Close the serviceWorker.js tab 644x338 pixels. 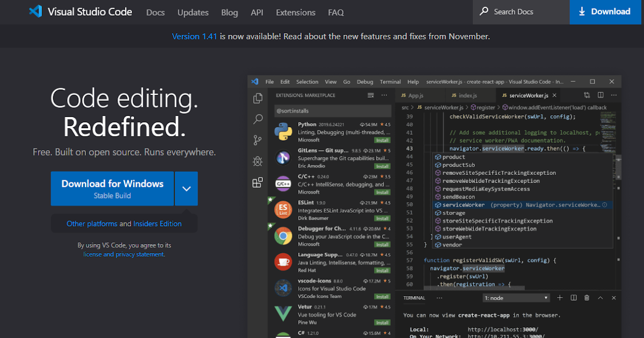point(554,95)
